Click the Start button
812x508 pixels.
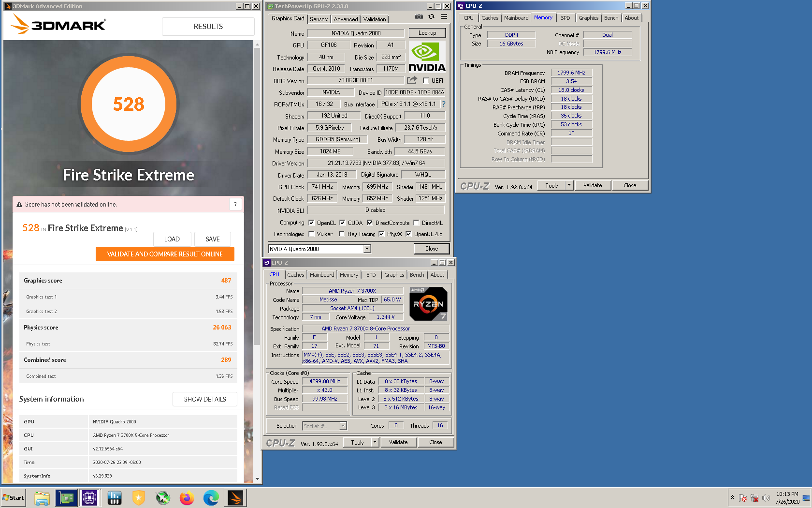(14, 498)
